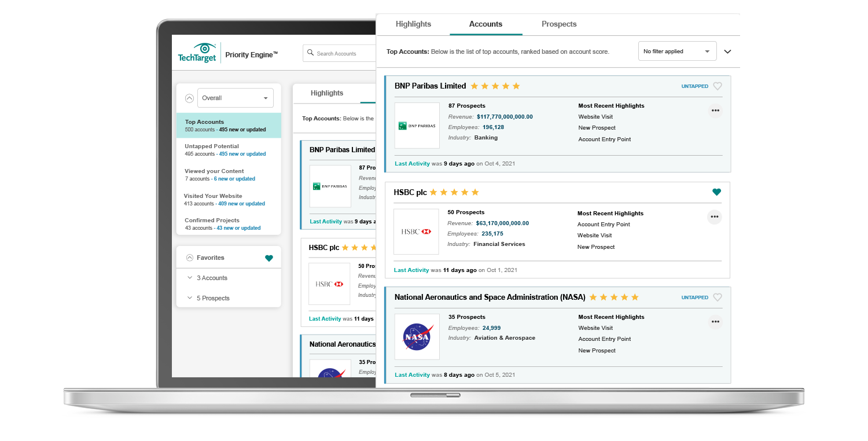Screen dimensions: 868x441
Task: Click the BNP Paribas logo thumbnail
Action: (x=417, y=126)
